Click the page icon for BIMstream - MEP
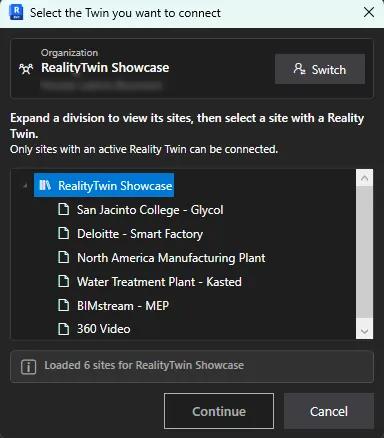This screenshot has height=438, width=384. tap(64, 305)
